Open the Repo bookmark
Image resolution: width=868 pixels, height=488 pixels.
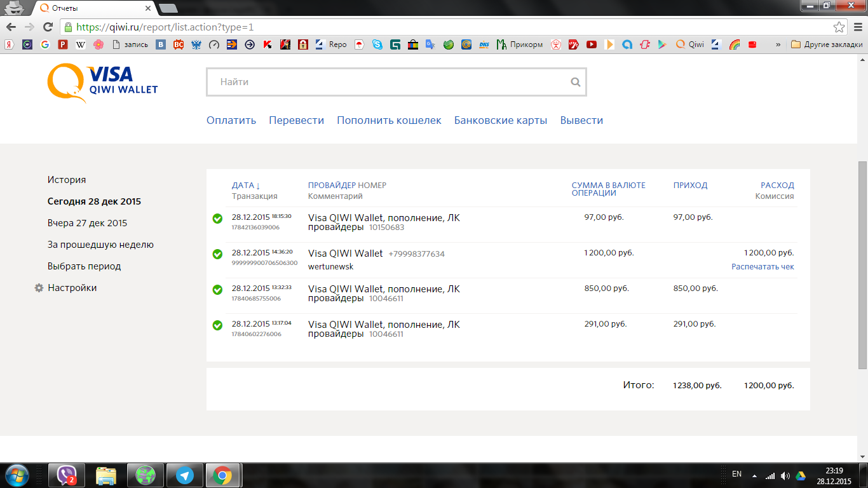pos(330,44)
